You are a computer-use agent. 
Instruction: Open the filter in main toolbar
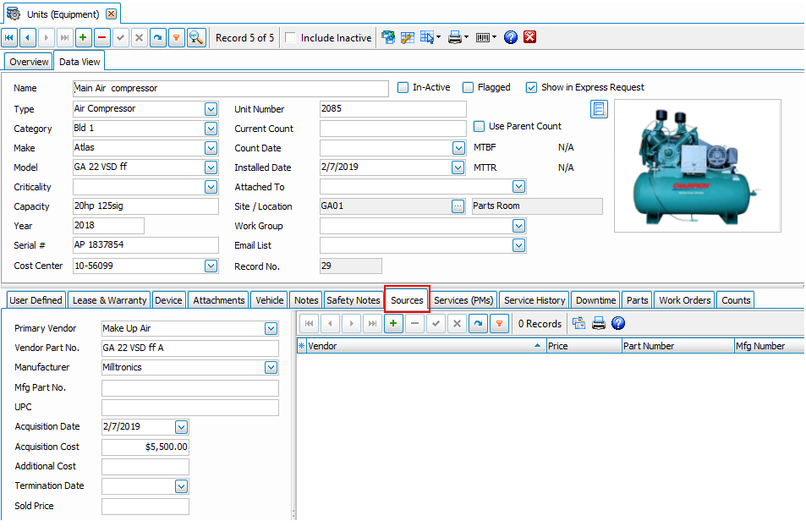(176, 37)
